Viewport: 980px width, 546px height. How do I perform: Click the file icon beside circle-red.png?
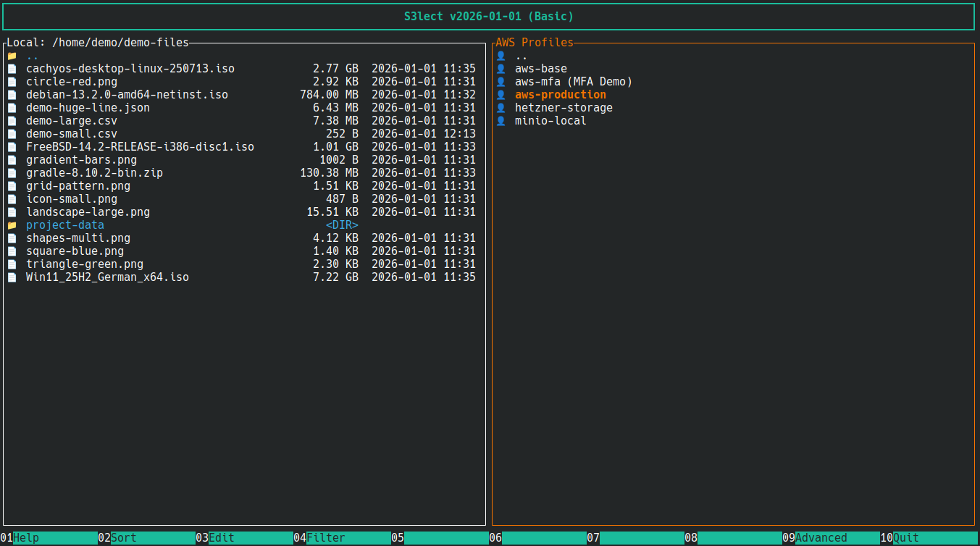[12, 81]
